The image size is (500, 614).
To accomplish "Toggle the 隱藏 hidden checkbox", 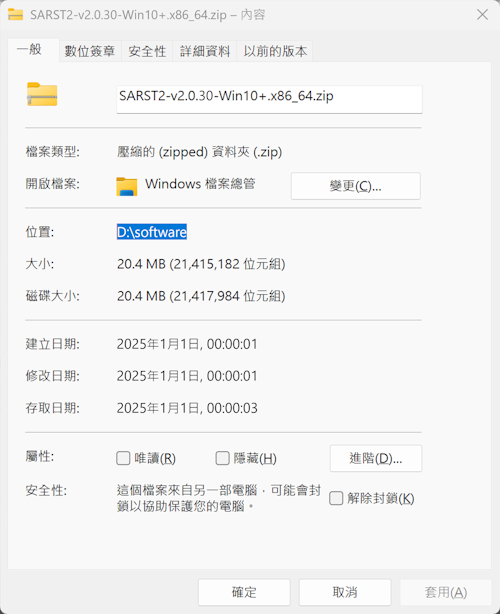I will (x=222, y=458).
